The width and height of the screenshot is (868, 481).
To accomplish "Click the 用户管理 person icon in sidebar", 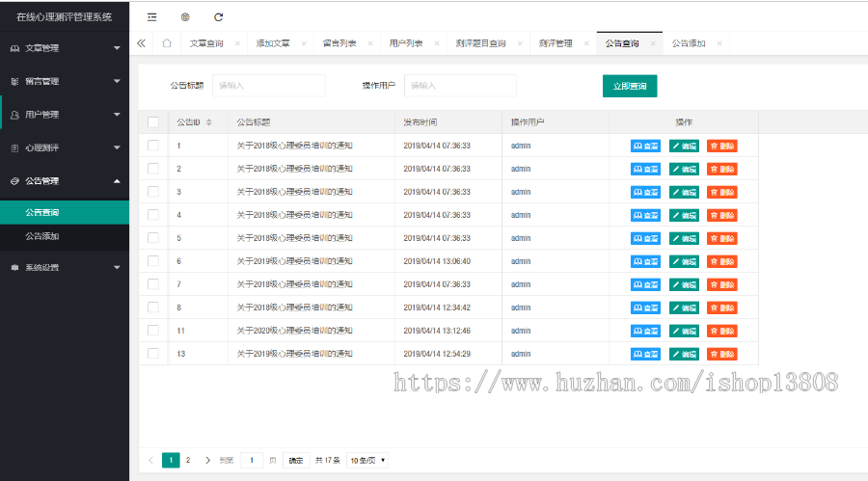I will (x=14, y=115).
